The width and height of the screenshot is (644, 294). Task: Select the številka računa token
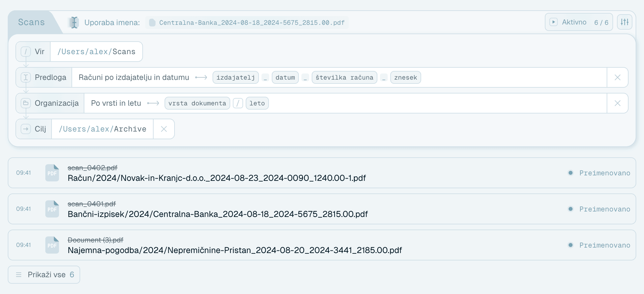click(x=344, y=77)
